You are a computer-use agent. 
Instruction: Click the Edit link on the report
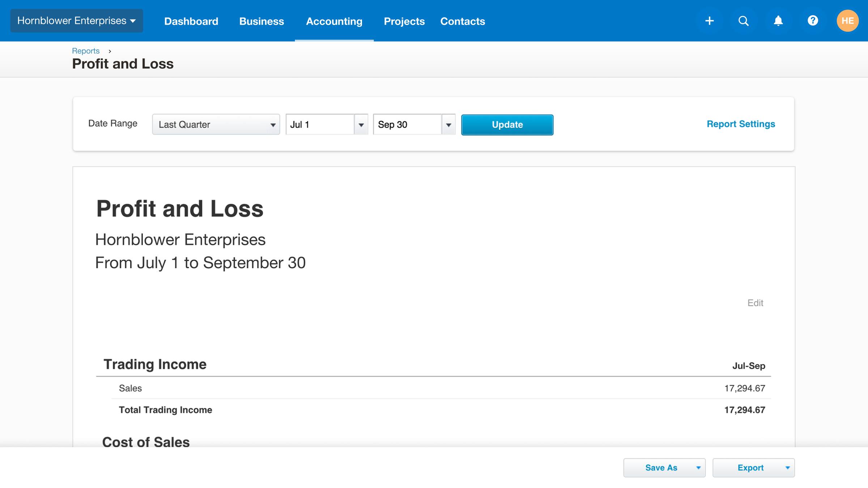point(756,303)
